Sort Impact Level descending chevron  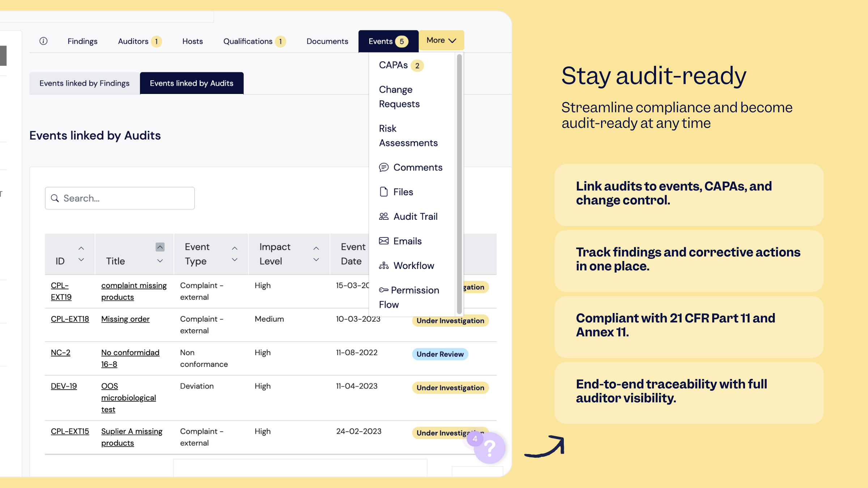[x=316, y=260]
